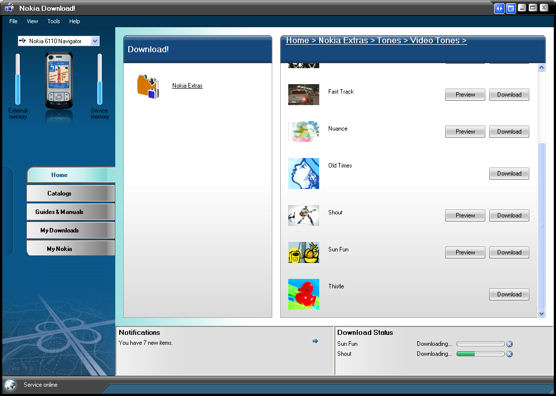The height and width of the screenshot is (396, 556).
Task: Download the Nuance video tone
Action: [509, 132]
